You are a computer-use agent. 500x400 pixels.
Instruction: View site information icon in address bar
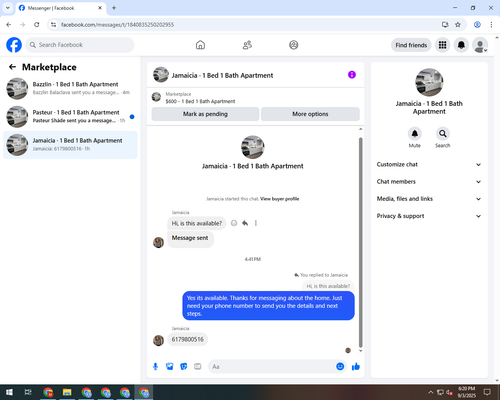point(53,25)
